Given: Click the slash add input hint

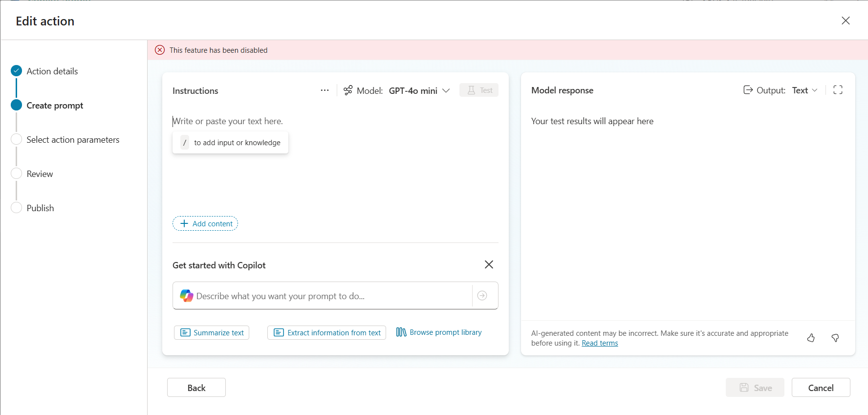Looking at the screenshot, I should click(x=230, y=143).
